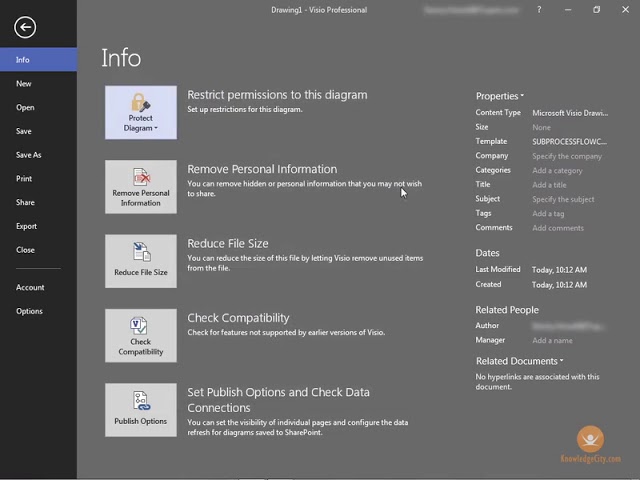Go back using the circular arrow button
This screenshot has width=640, height=480.
click(25, 27)
